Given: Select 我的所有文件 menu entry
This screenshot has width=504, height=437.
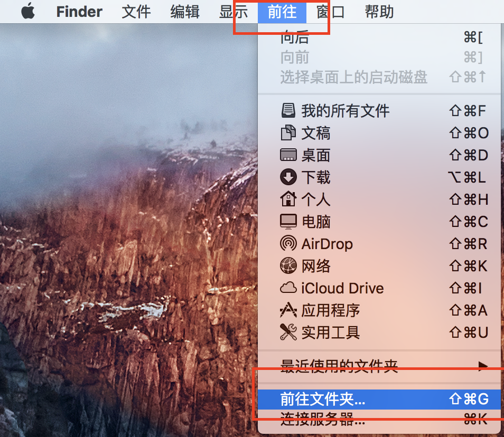Looking at the screenshot, I should tap(379, 110).
